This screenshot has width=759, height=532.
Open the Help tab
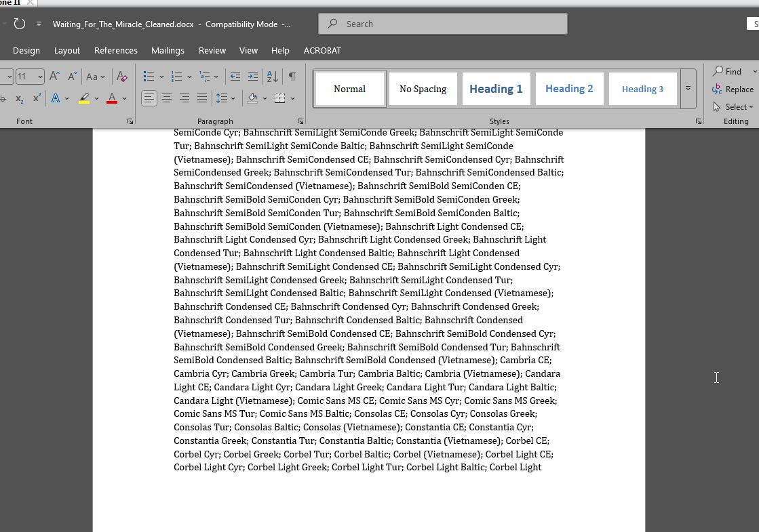coord(279,50)
